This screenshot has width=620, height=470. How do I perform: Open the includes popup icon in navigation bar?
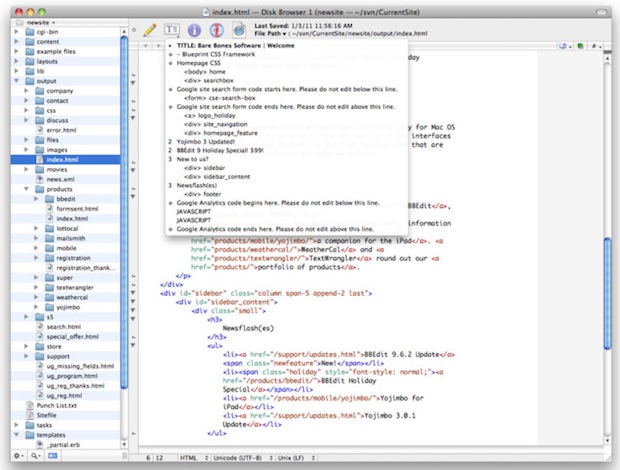click(x=565, y=46)
